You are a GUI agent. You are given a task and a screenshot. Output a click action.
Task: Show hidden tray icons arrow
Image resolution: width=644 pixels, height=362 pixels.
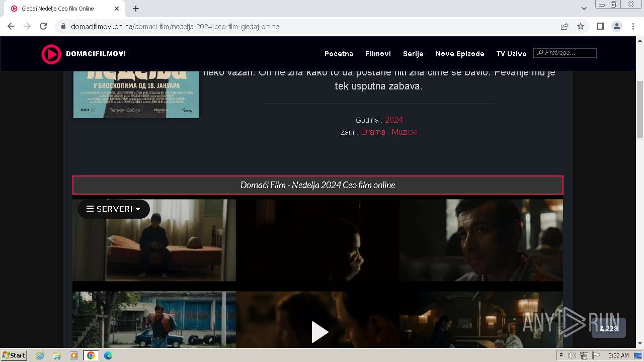(x=561, y=355)
